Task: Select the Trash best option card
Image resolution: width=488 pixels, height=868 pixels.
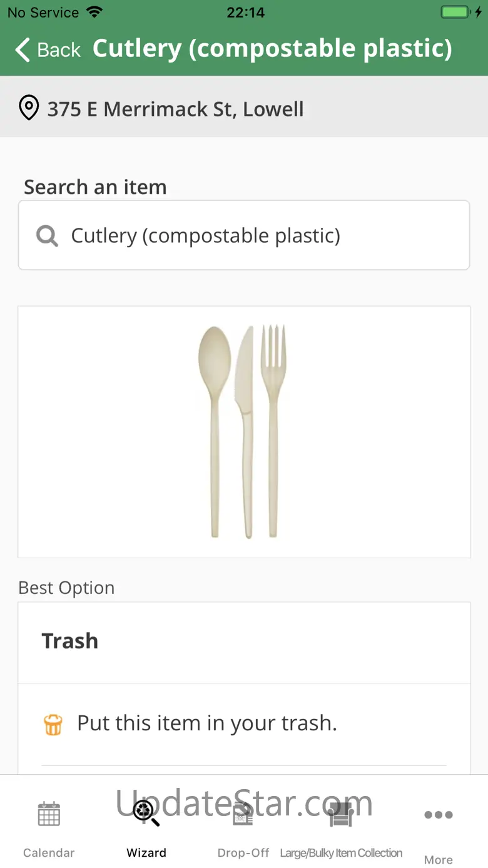Action: [244, 643]
